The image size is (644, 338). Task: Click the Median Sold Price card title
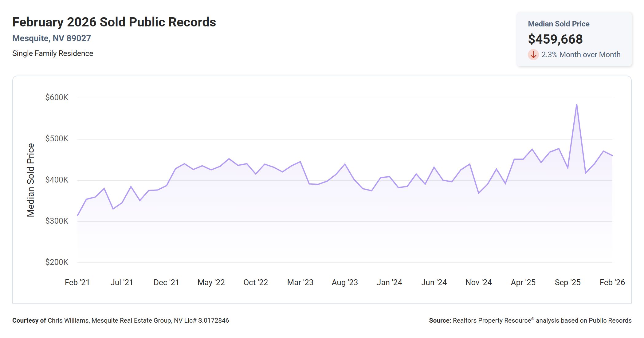click(x=558, y=24)
